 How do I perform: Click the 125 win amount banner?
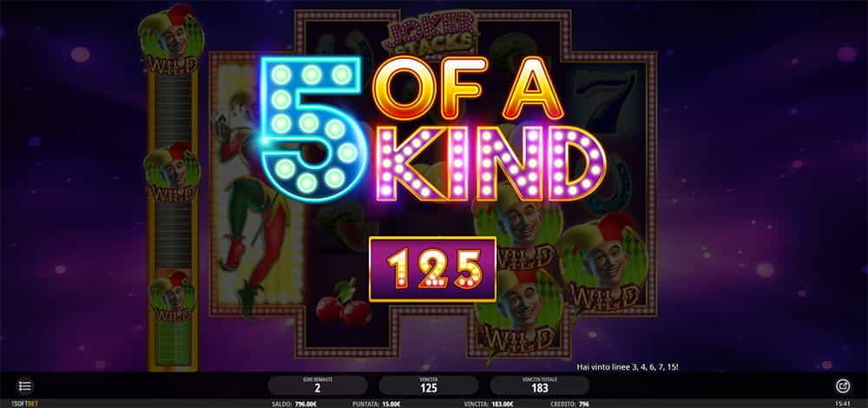[x=432, y=269]
